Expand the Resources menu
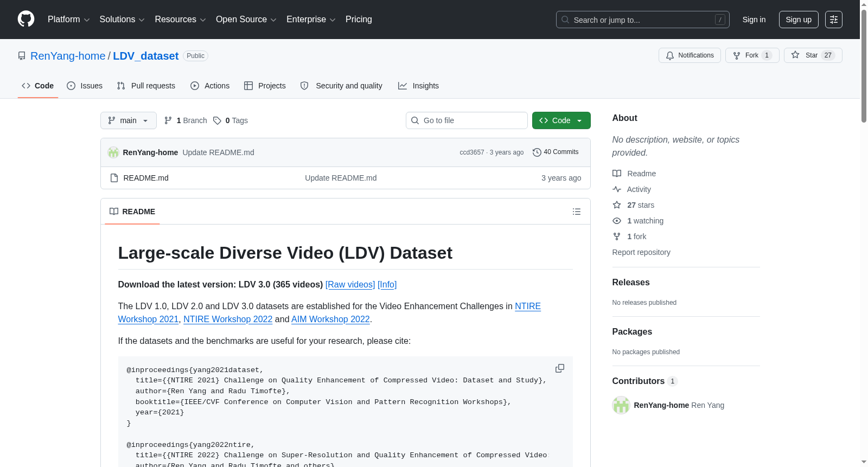 181,20
